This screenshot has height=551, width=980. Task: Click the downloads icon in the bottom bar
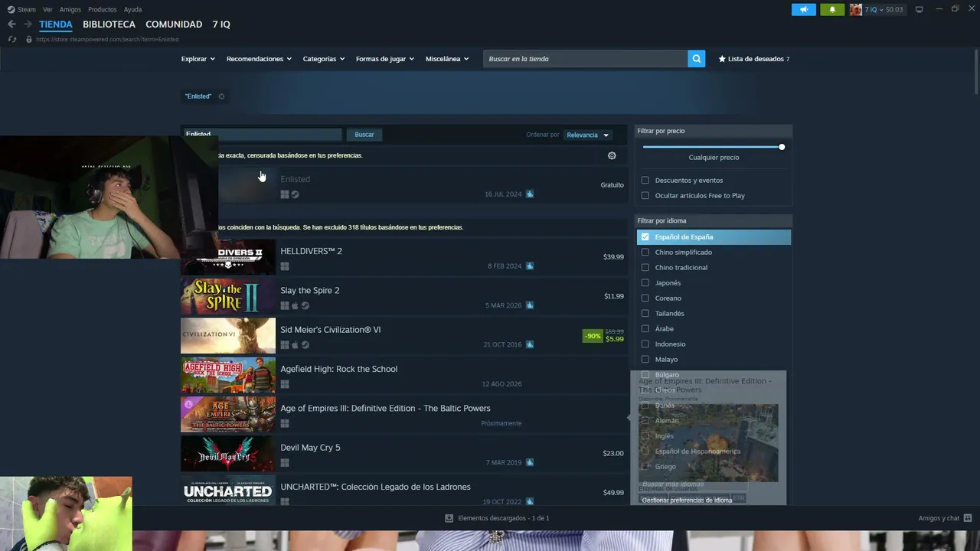449,518
